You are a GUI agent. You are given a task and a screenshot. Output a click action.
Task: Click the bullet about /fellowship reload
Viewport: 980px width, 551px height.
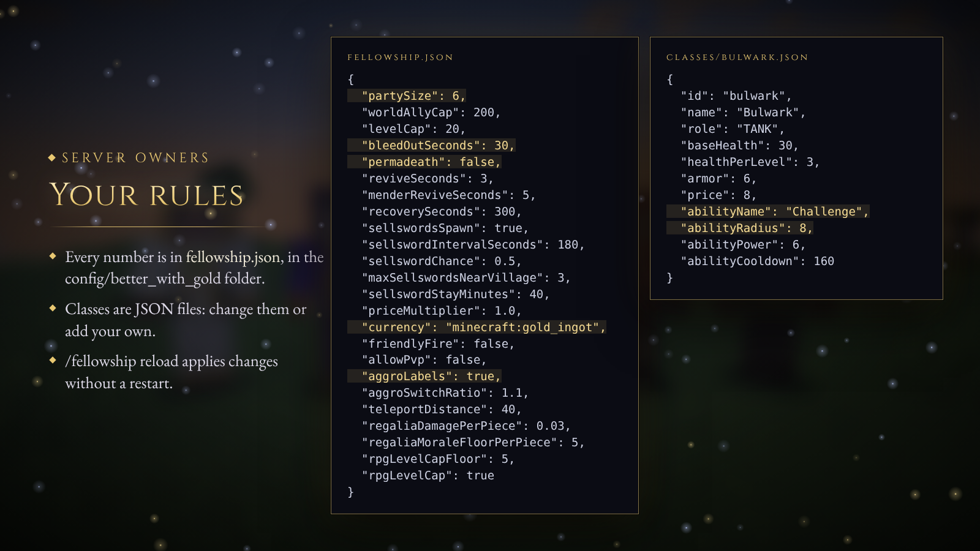pyautogui.click(x=171, y=372)
